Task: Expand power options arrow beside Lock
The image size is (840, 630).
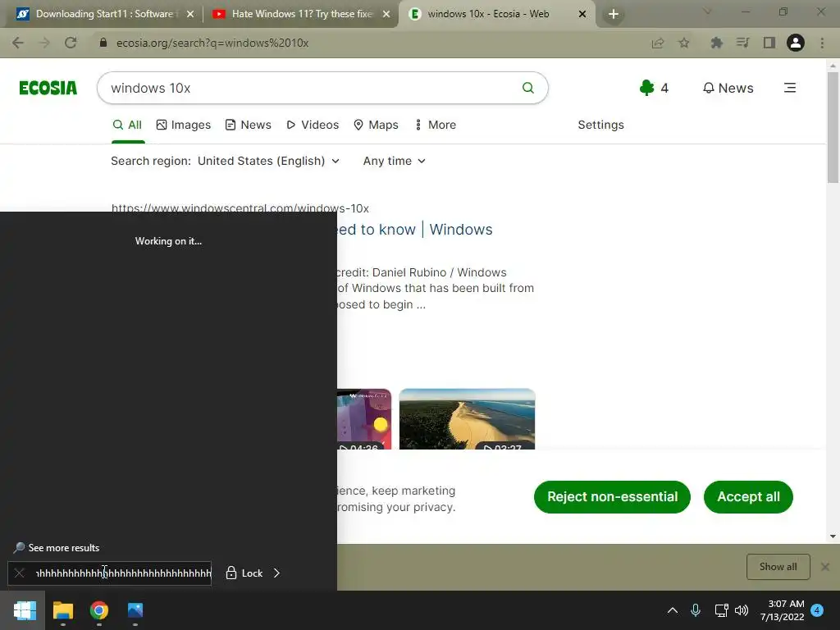Action: pos(276,573)
